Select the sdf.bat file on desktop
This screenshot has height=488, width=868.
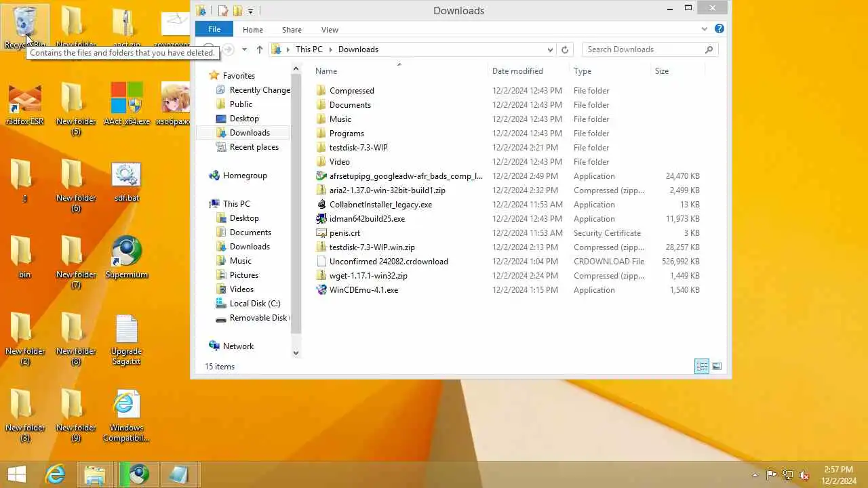[127, 182]
